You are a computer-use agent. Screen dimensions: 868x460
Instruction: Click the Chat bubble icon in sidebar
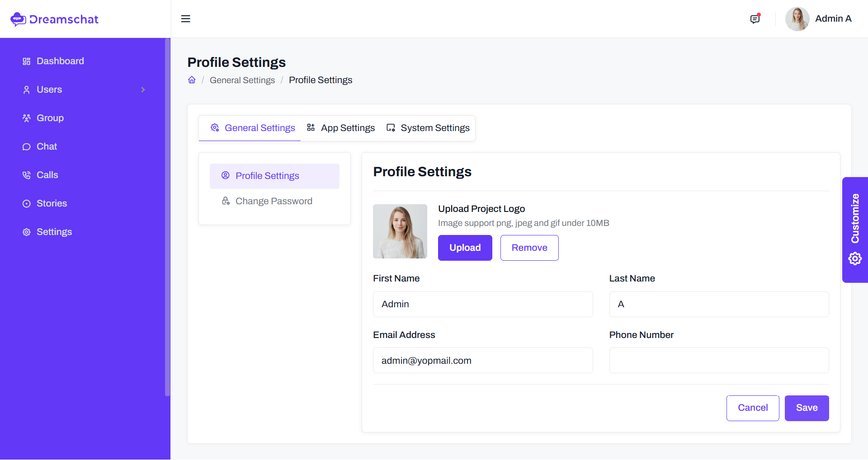27,147
